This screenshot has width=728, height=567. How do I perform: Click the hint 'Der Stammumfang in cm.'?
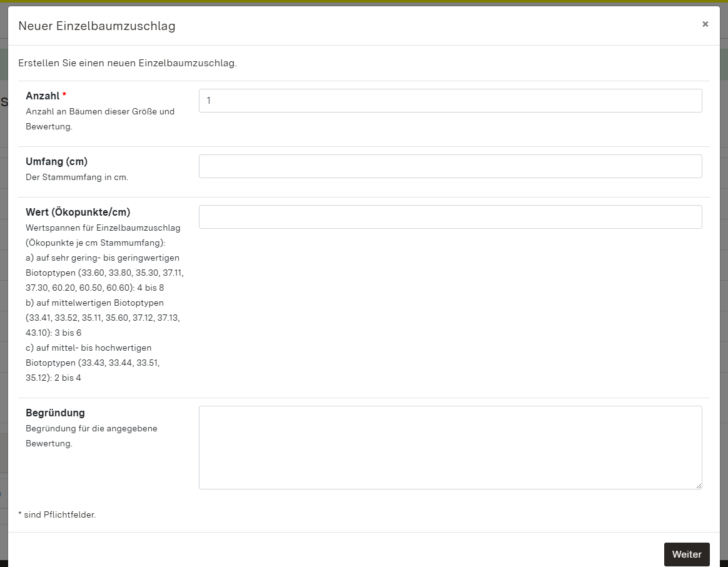pyautogui.click(x=76, y=177)
